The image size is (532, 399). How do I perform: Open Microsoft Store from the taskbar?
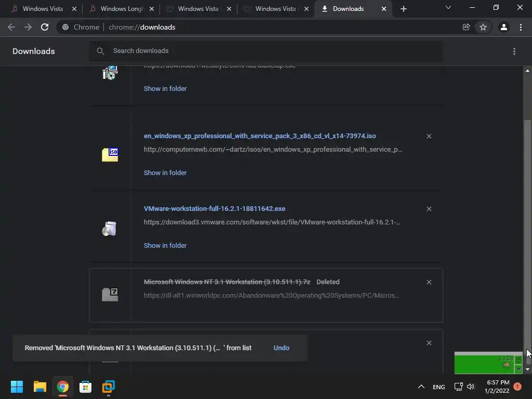coord(86,387)
